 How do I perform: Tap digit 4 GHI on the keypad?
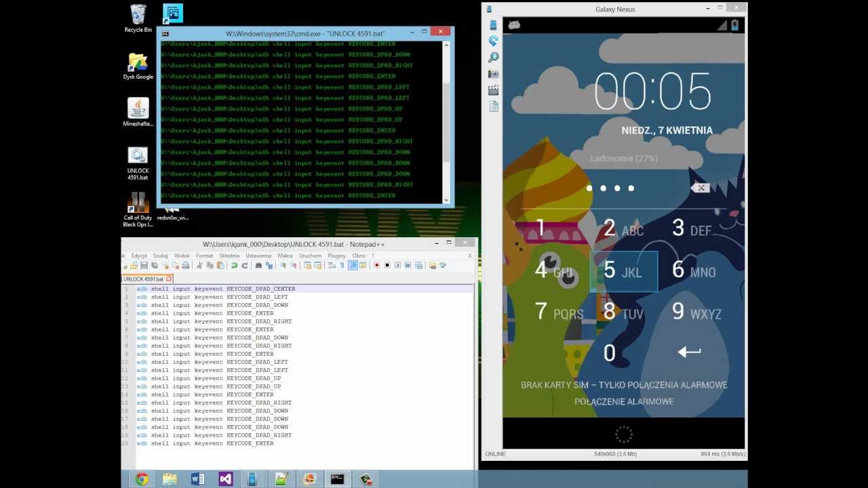555,270
